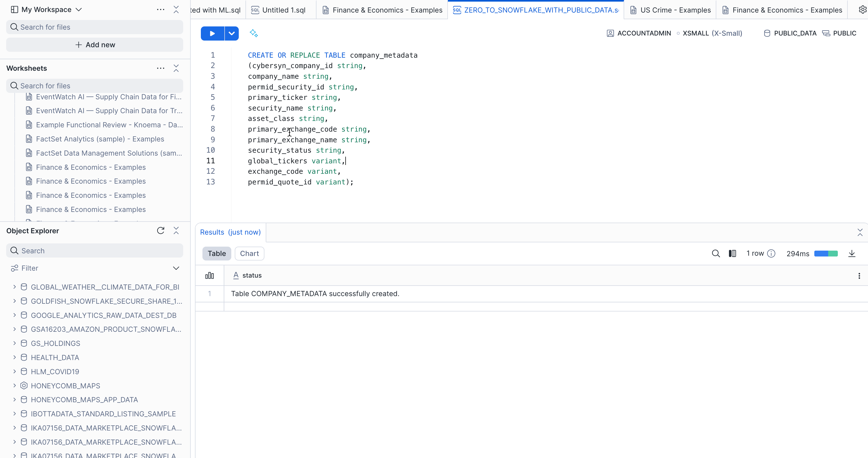Open status column options menu

859,276
